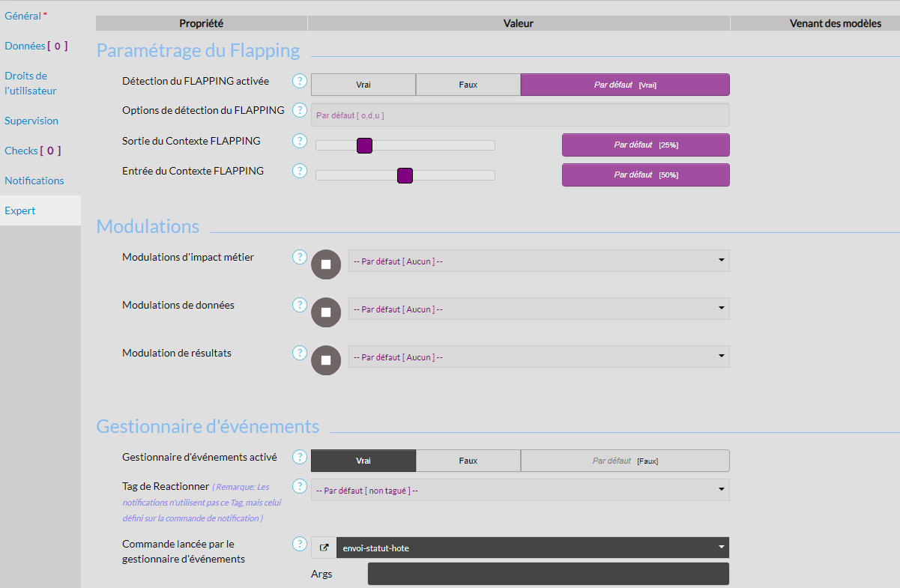Screen dimensions: 900x588
Task: Select Par défaut for Gestionnaire d'événements activé
Action: pos(624,461)
